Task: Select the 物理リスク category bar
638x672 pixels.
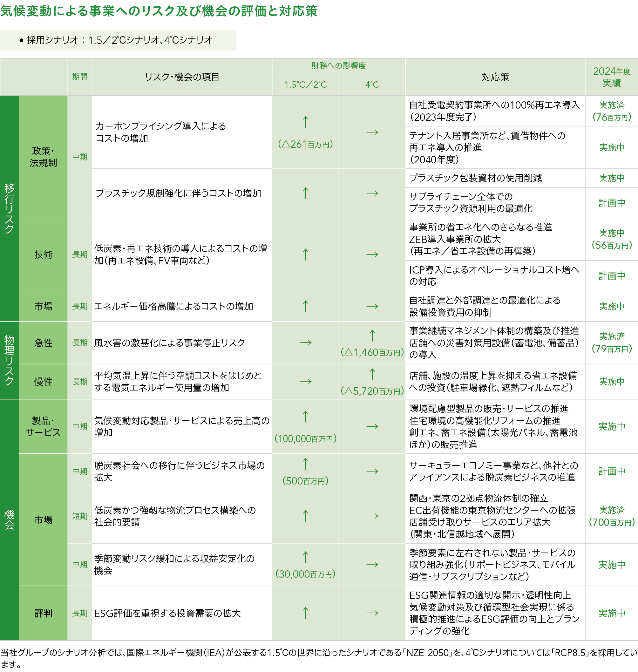Action: (9, 360)
